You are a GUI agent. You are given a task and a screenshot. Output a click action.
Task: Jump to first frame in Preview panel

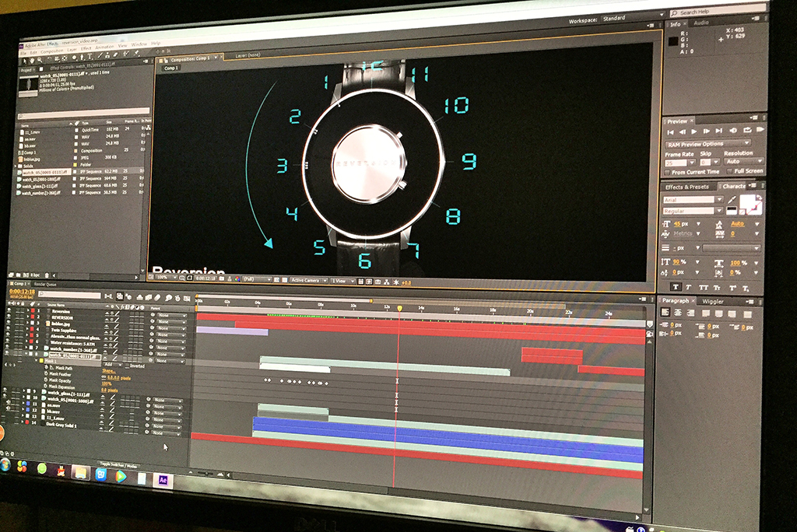(669, 131)
